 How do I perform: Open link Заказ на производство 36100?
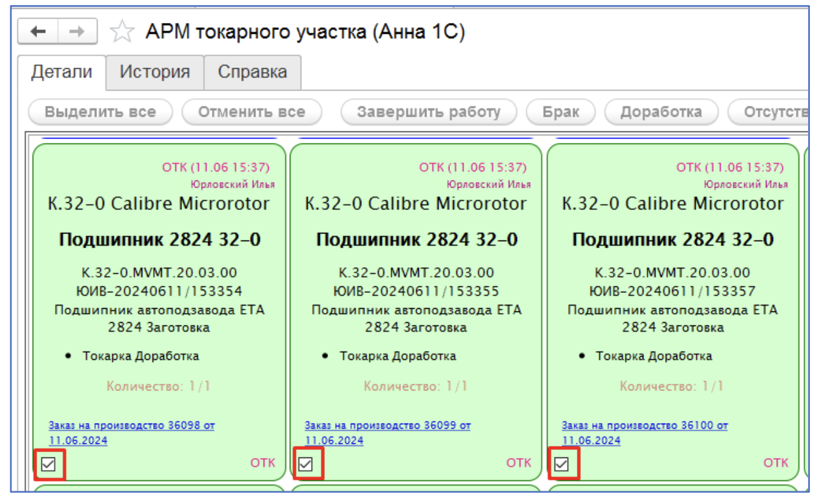pyautogui.click(x=644, y=426)
